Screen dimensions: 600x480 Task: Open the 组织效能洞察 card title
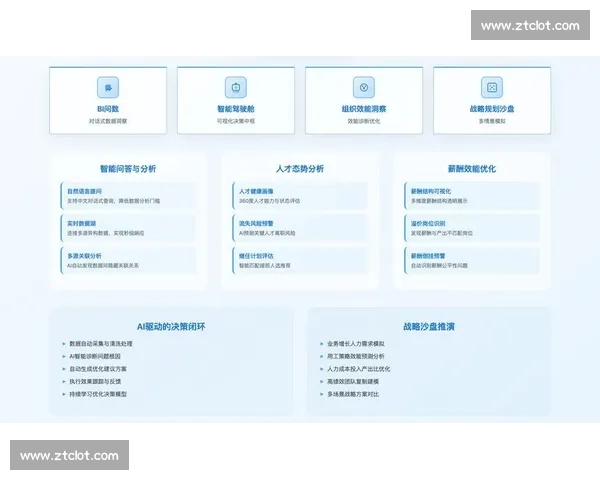pyautogui.click(x=364, y=109)
